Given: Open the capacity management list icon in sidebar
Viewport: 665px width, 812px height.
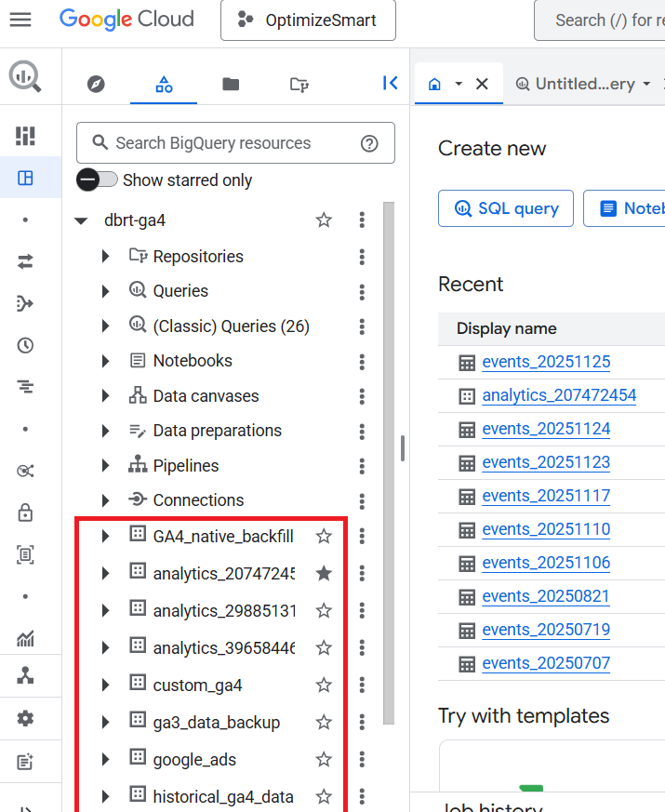Looking at the screenshot, I should [25, 386].
